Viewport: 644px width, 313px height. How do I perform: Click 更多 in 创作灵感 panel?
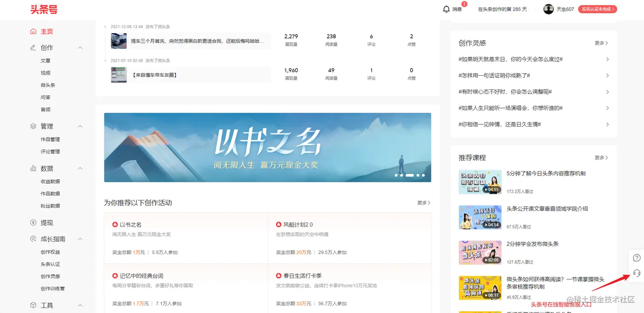(x=601, y=43)
